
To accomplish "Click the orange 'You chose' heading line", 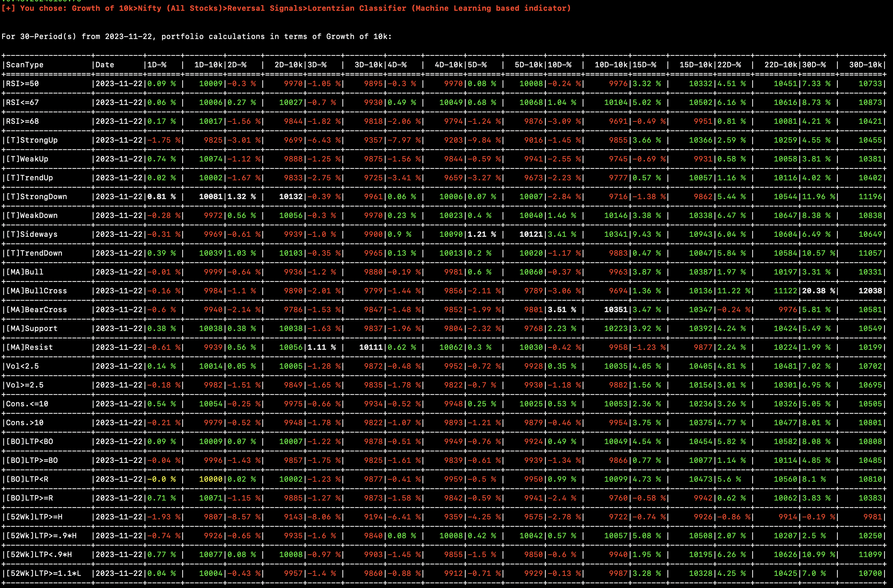I will tap(286, 8).
